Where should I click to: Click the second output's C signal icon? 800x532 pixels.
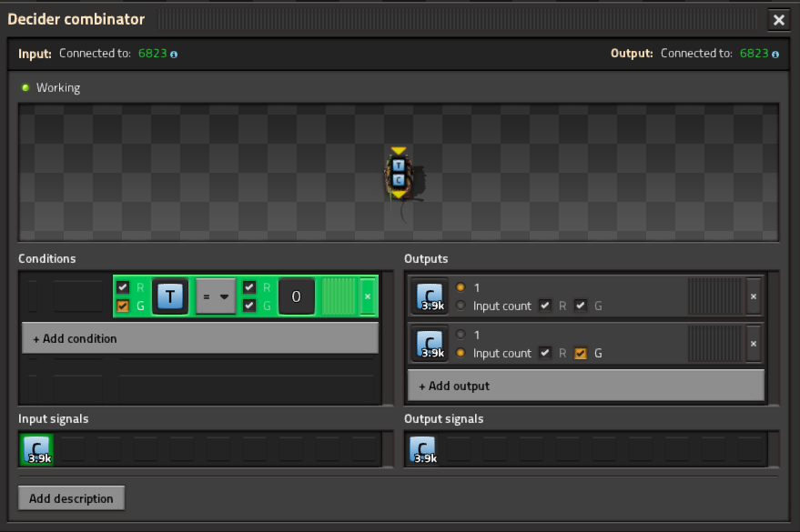[x=428, y=344]
